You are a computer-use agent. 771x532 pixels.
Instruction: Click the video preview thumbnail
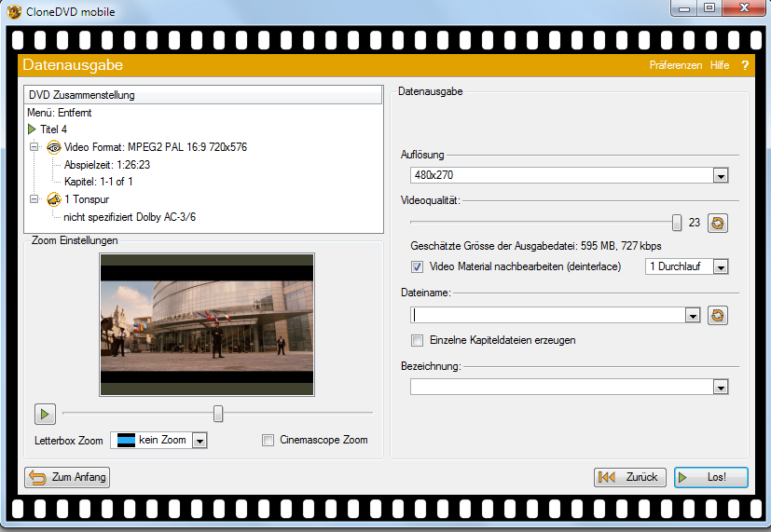click(207, 325)
